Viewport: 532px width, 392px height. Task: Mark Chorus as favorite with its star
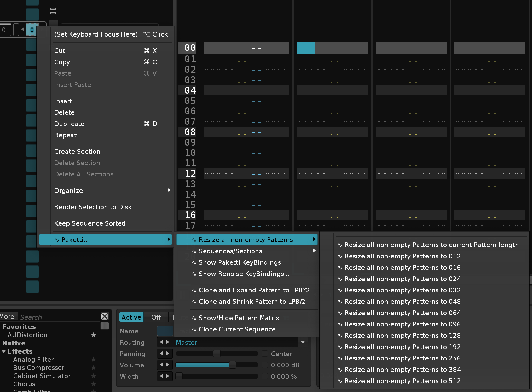pyautogui.click(x=94, y=384)
